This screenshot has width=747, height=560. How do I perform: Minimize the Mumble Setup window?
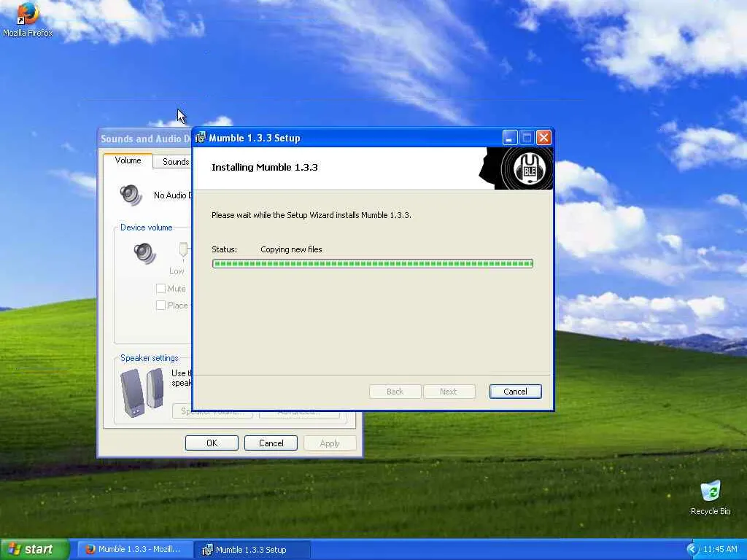point(510,138)
